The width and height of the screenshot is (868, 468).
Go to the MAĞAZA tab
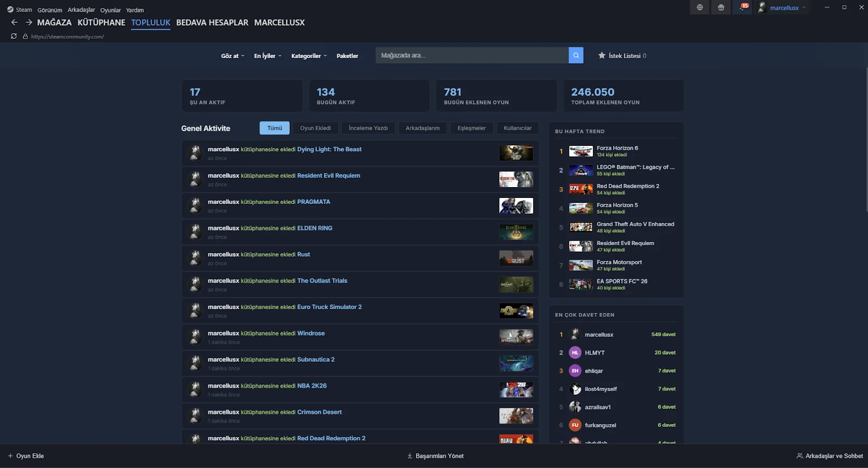click(54, 23)
